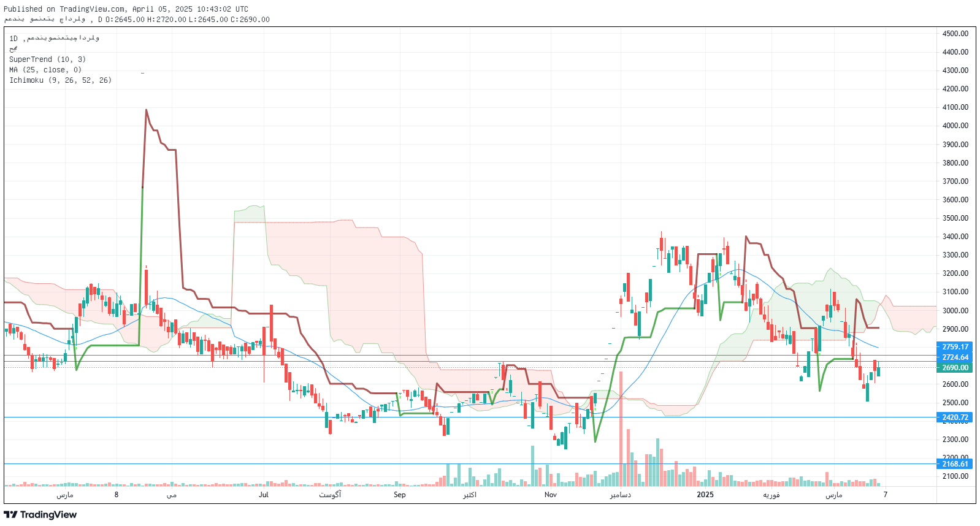The width and height of the screenshot is (980, 526).
Task: Click the دسامبر label on time axis
Action: [620, 495]
